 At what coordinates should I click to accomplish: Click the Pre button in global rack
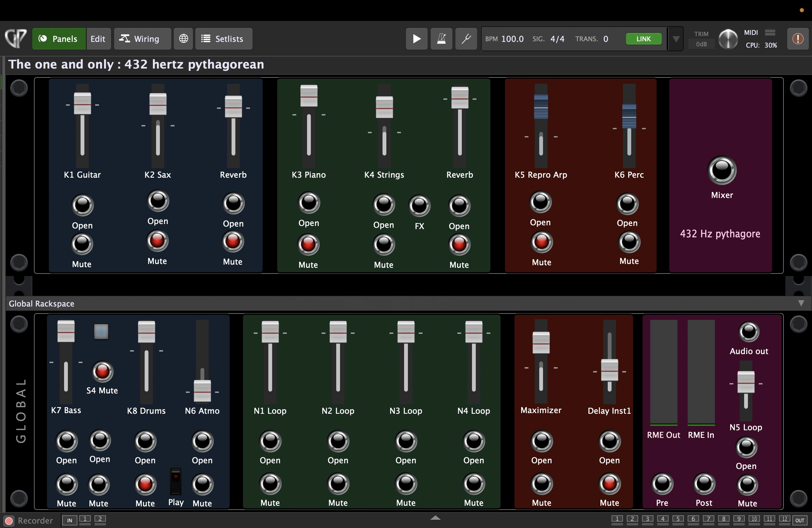pos(662,484)
